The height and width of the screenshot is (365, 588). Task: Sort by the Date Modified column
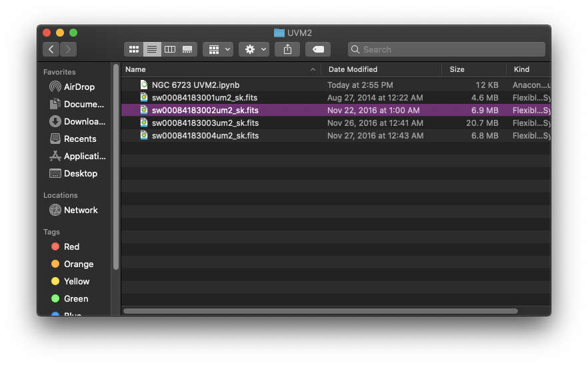tap(353, 69)
